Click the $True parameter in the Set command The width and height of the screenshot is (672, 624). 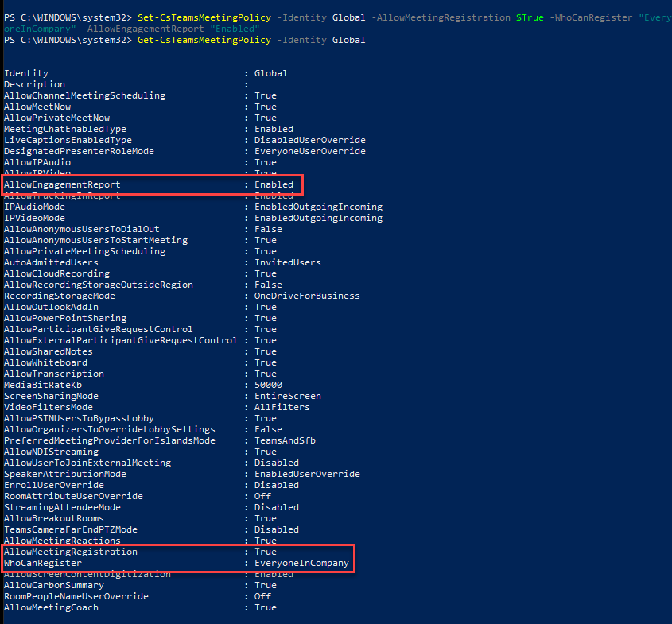coord(529,17)
